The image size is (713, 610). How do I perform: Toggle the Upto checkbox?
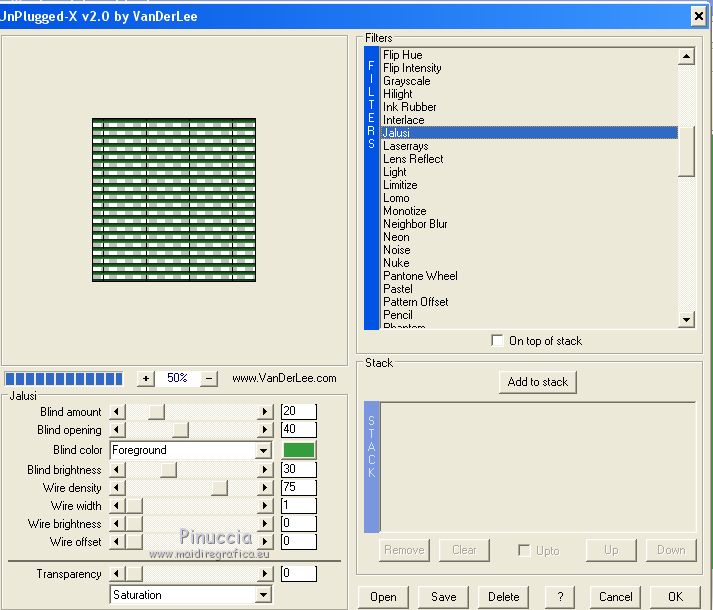pyautogui.click(x=524, y=550)
